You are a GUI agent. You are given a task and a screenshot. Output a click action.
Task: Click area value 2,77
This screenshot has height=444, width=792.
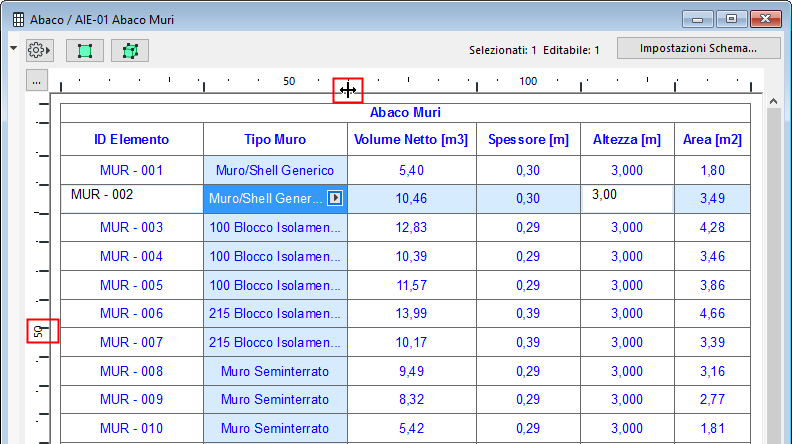713,399
